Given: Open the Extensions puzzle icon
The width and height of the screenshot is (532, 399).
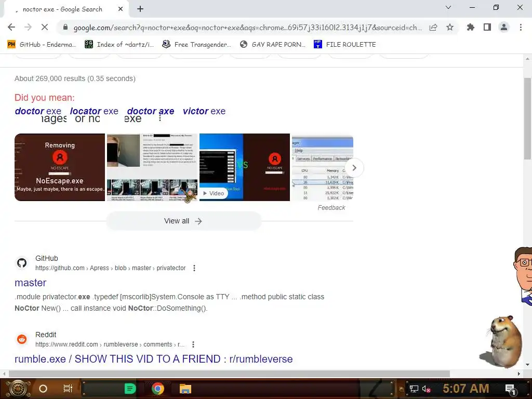Looking at the screenshot, I should tap(471, 27).
